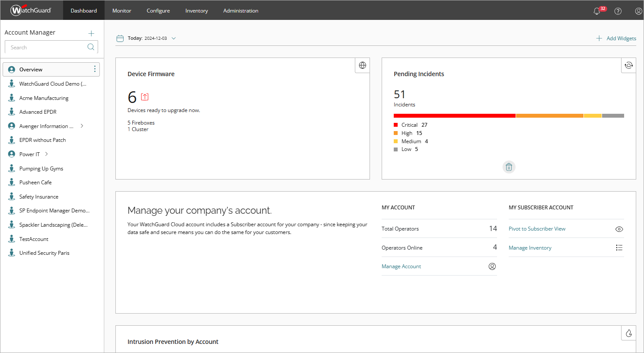Screen dimensions: 644x353
Task: Click the eye icon beside Pivot to Subscriber View
Action: click(x=619, y=229)
